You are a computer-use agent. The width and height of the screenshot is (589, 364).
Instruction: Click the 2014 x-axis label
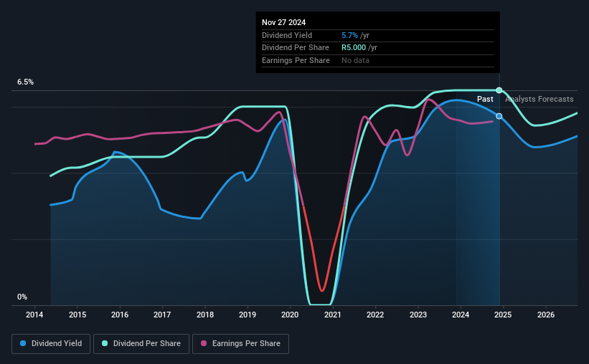pos(34,315)
